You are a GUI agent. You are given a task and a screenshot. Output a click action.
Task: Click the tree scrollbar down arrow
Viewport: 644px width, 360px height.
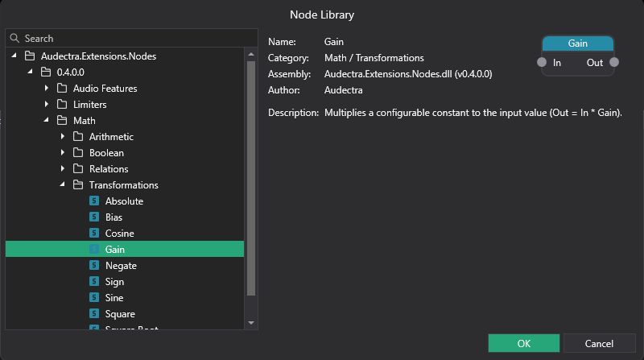point(251,323)
